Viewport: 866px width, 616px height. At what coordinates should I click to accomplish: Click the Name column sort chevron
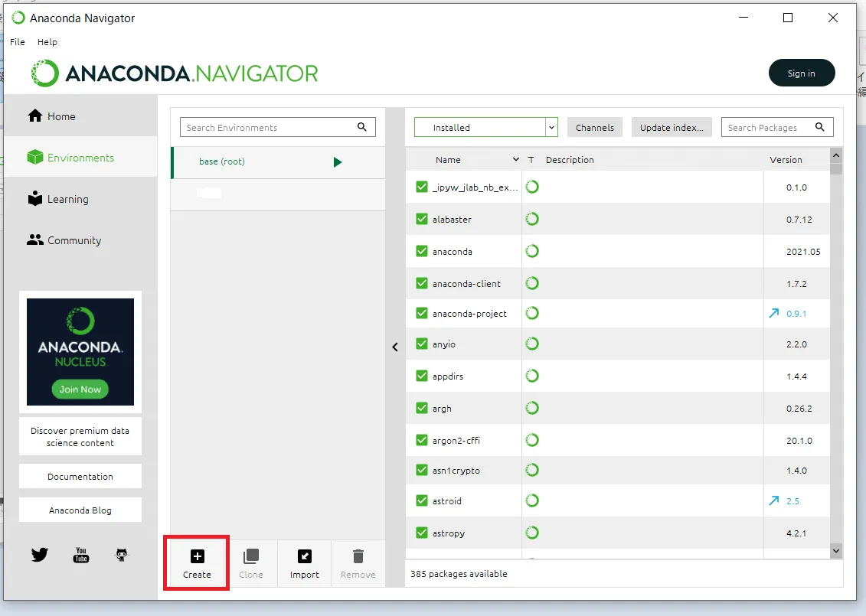click(516, 159)
